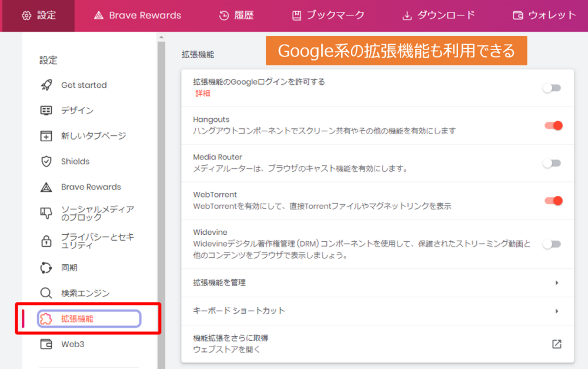Click the Hangouts setting title text
This screenshot has height=369, width=588.
[x=211, y=119]
